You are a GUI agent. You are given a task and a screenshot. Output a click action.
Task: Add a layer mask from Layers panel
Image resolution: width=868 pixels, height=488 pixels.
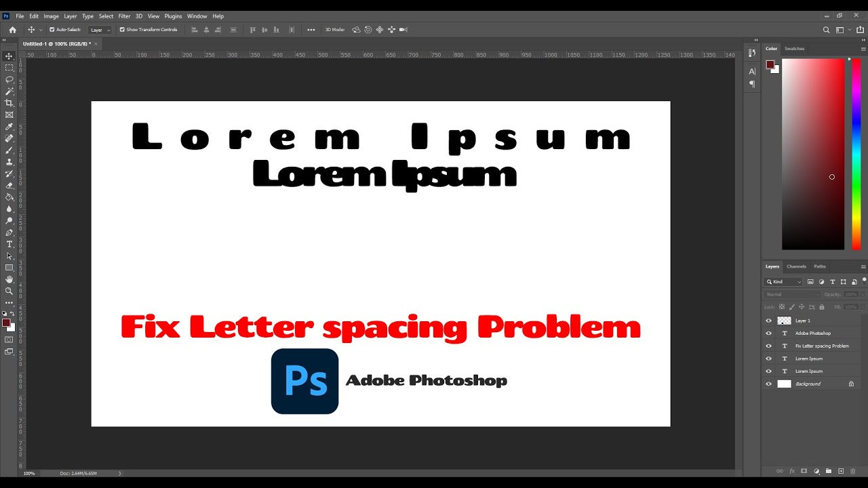(804, 471)
